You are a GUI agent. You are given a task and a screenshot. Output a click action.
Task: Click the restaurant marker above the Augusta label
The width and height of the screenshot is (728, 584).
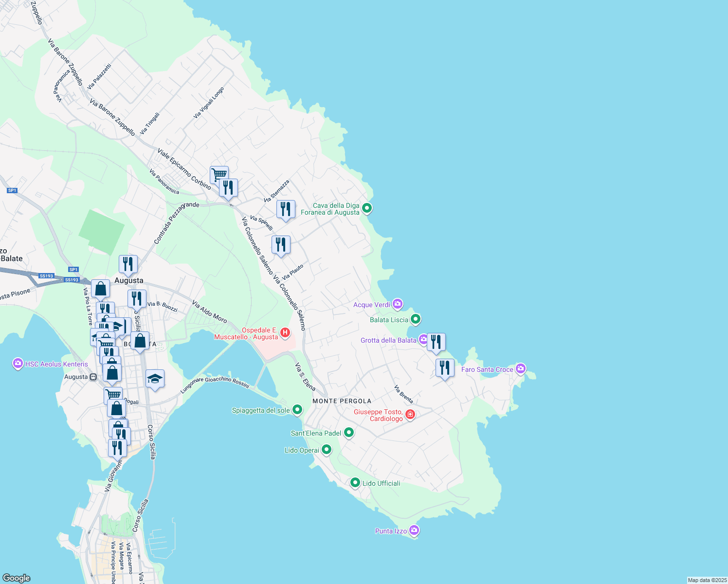coord(128,265)
